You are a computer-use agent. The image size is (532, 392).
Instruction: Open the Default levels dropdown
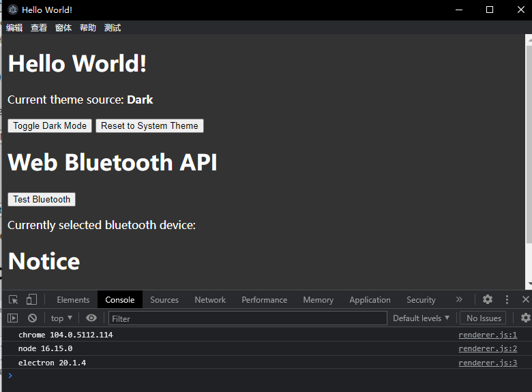(422, 318)
